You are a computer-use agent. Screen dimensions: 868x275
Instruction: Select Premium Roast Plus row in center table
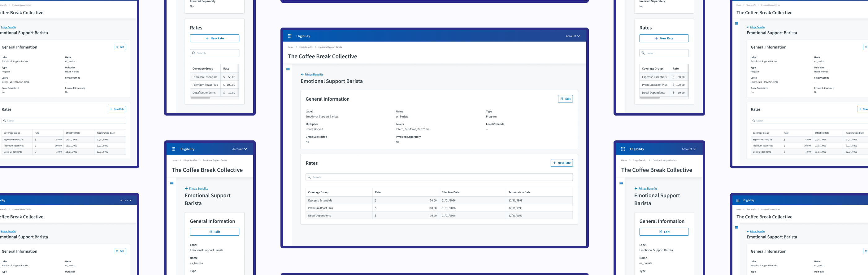pyautogui.click(x=320, y=208)
